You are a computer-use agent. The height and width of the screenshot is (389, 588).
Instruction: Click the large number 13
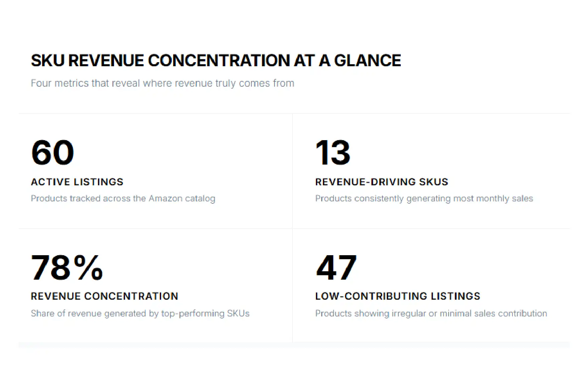point(333,153)
